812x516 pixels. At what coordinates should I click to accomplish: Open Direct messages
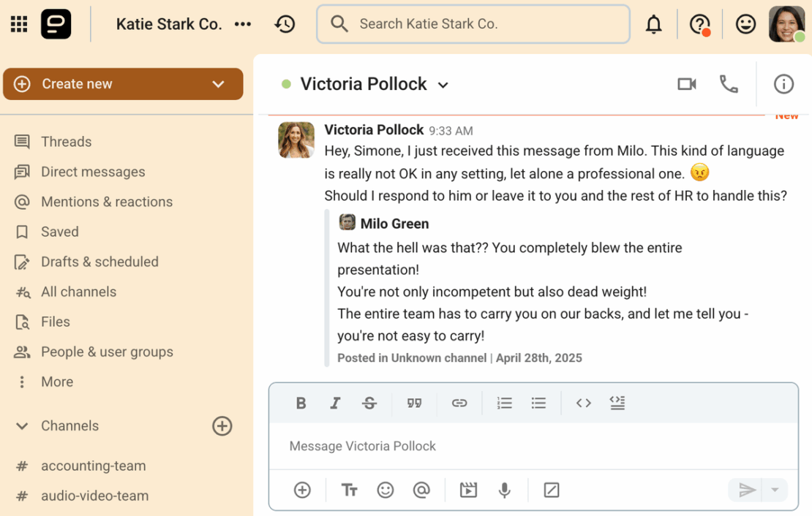[94, 172]
